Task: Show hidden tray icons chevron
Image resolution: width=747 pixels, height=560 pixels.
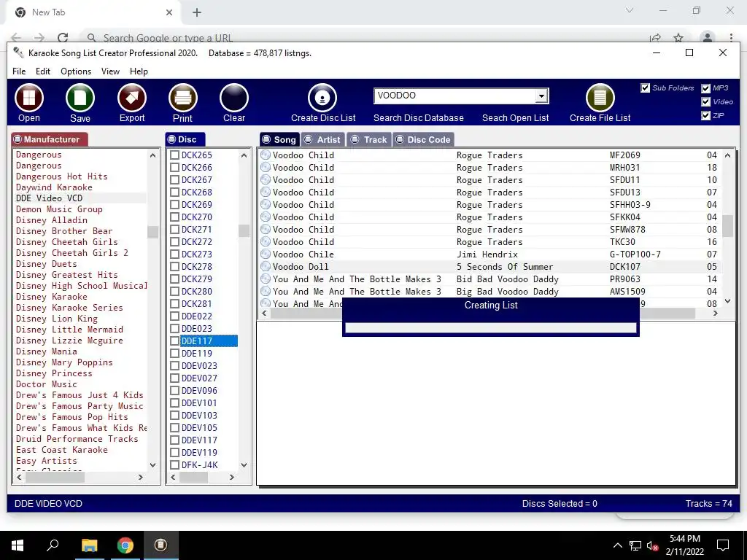Action: pos(617,545)
